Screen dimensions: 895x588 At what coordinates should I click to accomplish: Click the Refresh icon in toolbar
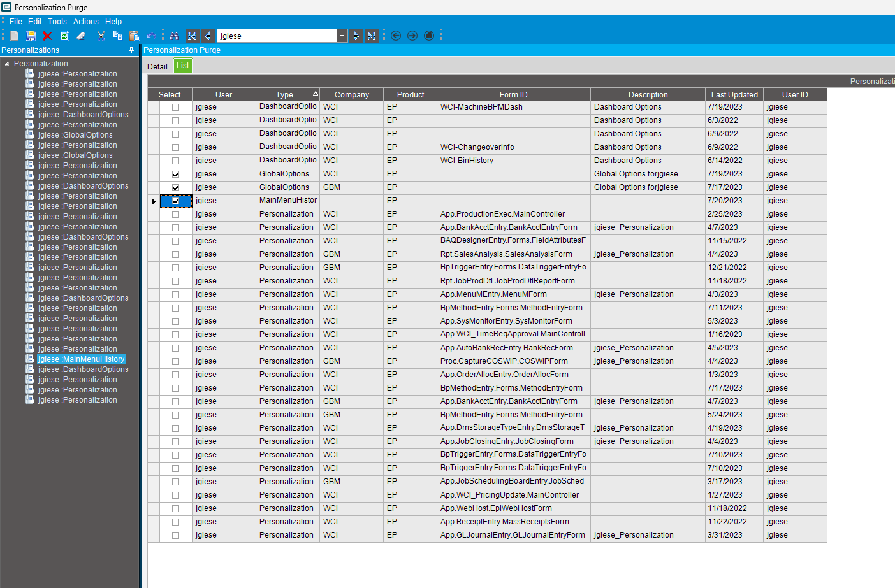coord(64,36)
